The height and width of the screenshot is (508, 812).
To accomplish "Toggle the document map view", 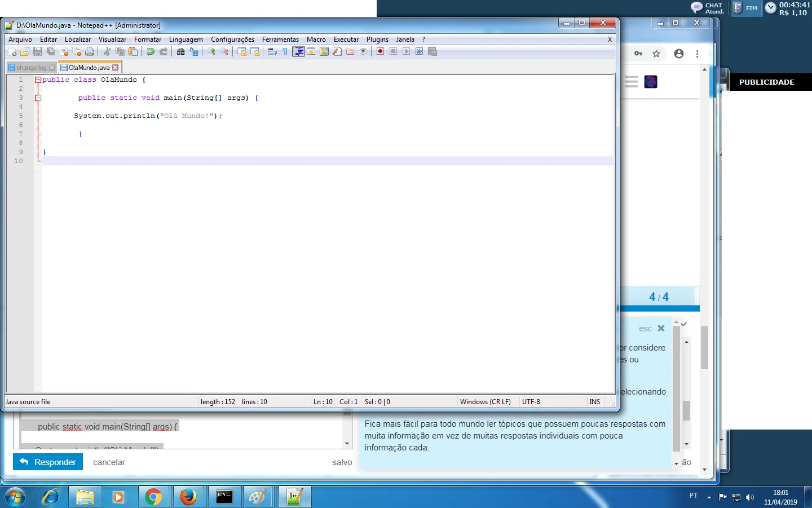I will (x=324, y=51).
